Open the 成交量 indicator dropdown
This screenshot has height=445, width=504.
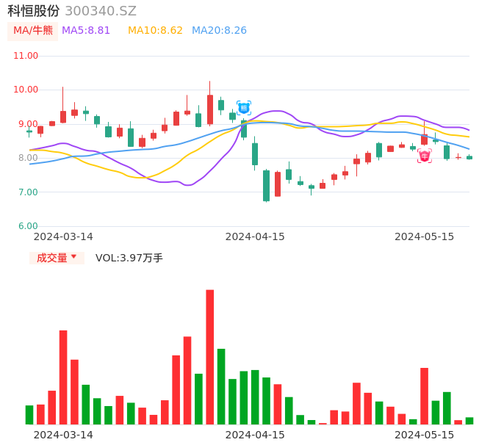(x=57, y=258)
